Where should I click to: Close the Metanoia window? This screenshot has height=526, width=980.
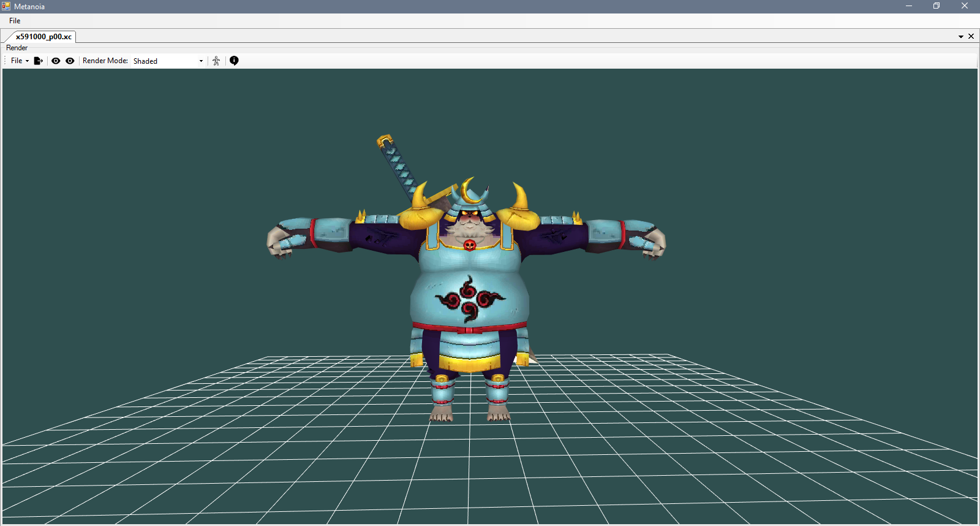965,6
